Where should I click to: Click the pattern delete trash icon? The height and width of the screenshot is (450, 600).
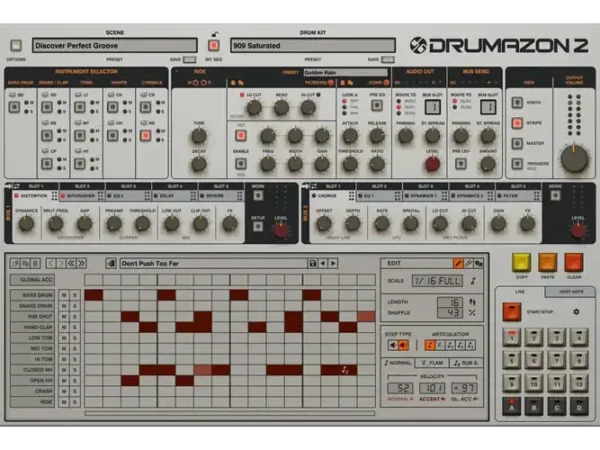click(x=36, y=263)
